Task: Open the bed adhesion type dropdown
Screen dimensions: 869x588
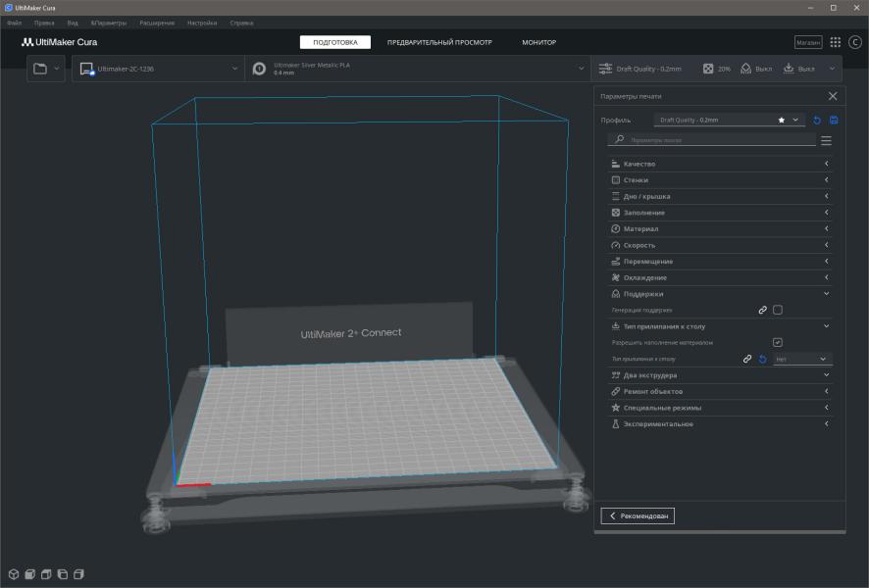Action: (x=801, y=359)
